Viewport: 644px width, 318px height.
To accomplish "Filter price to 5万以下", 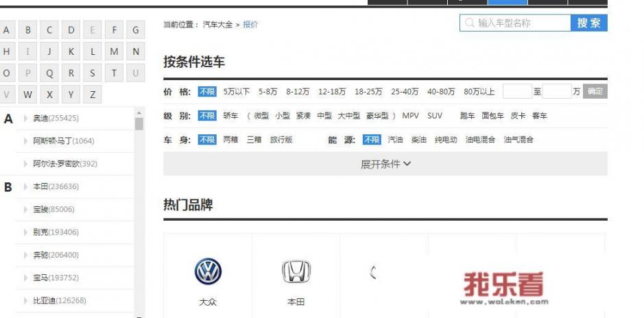I will pos(237,92).
